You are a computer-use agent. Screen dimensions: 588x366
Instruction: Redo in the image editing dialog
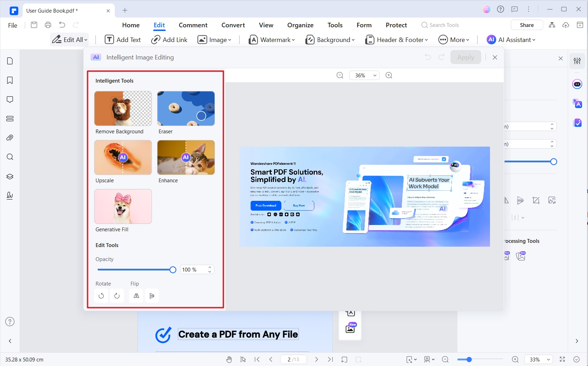(442, 57)
